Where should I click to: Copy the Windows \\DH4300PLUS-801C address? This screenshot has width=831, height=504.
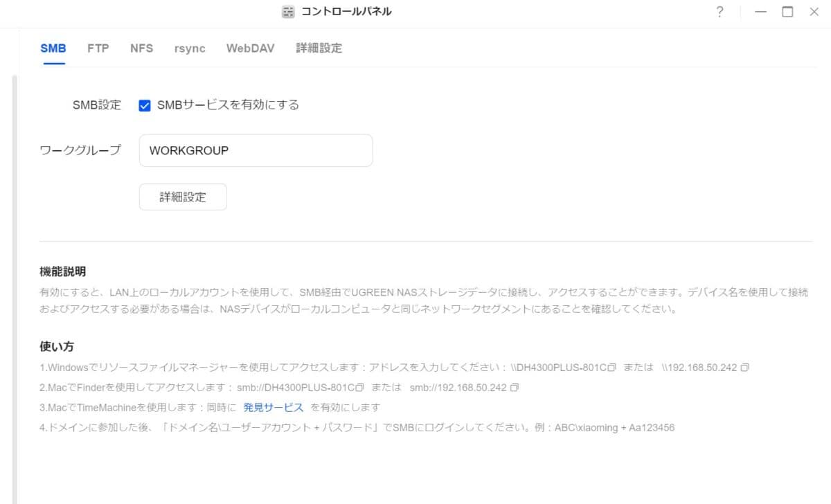click(x=611, y=368)
